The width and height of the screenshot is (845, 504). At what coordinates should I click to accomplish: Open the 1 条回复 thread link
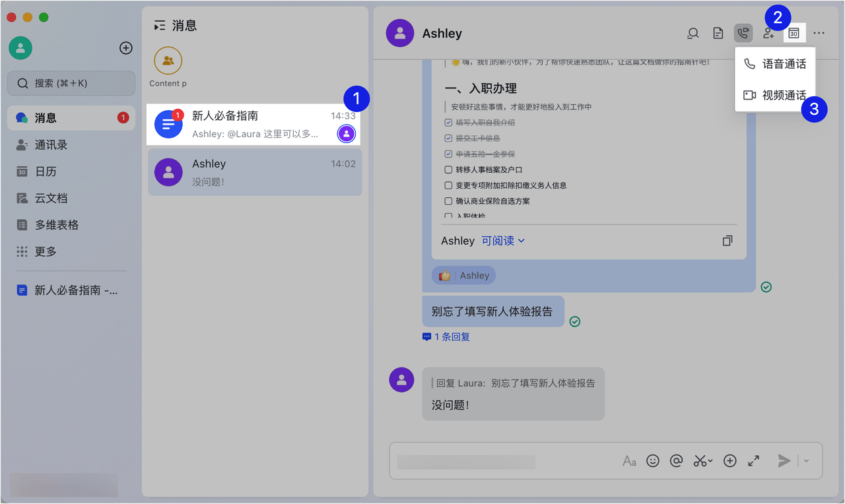pos(446,337)
